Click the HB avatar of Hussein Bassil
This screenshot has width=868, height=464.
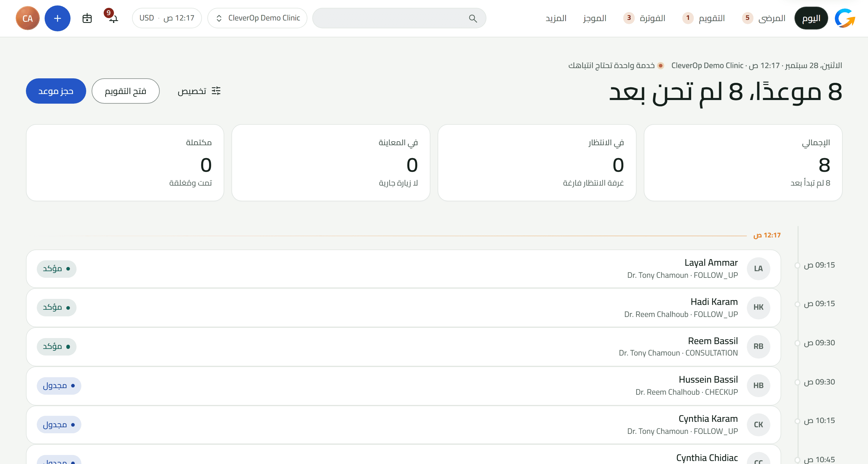758,385
